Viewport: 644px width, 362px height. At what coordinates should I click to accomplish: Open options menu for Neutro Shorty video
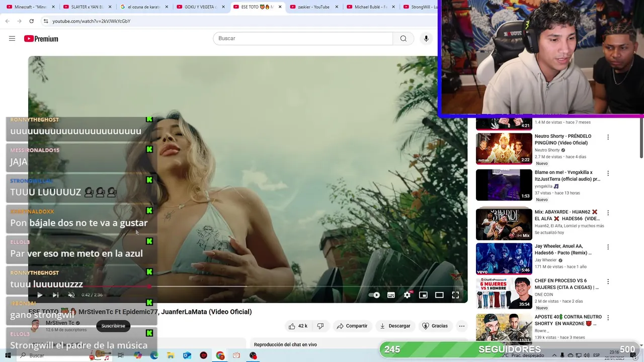(608, 137)
